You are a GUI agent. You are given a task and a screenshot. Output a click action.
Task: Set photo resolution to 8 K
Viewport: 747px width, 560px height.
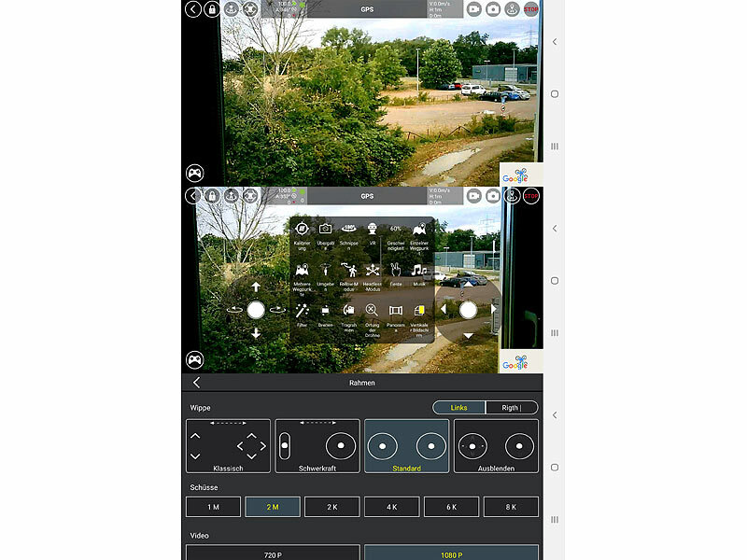pos(511,507)
